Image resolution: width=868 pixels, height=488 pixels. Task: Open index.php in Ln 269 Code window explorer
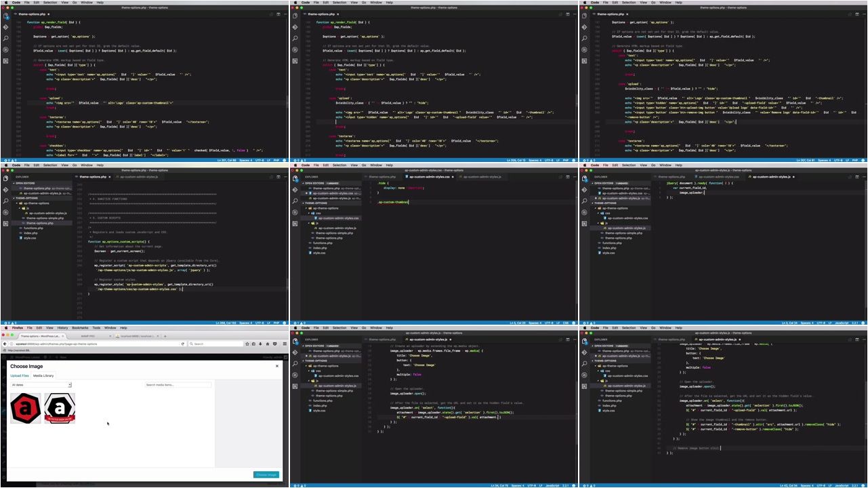(30, 233)
